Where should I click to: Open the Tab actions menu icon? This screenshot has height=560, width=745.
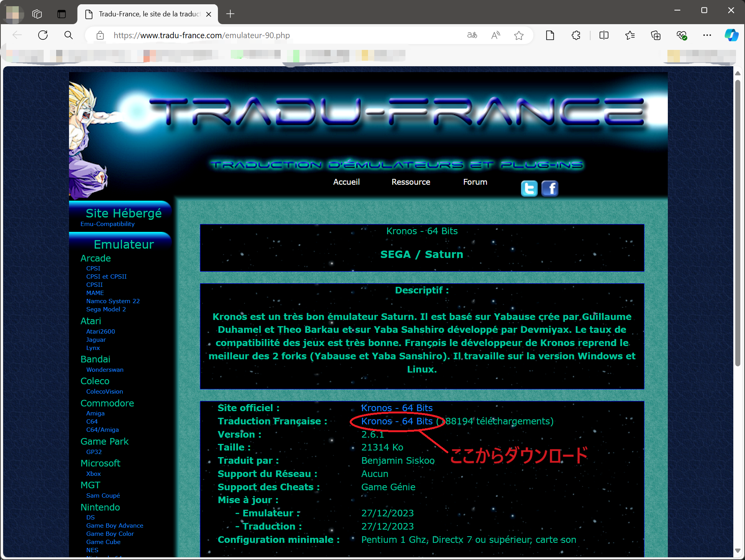[62, 14]
